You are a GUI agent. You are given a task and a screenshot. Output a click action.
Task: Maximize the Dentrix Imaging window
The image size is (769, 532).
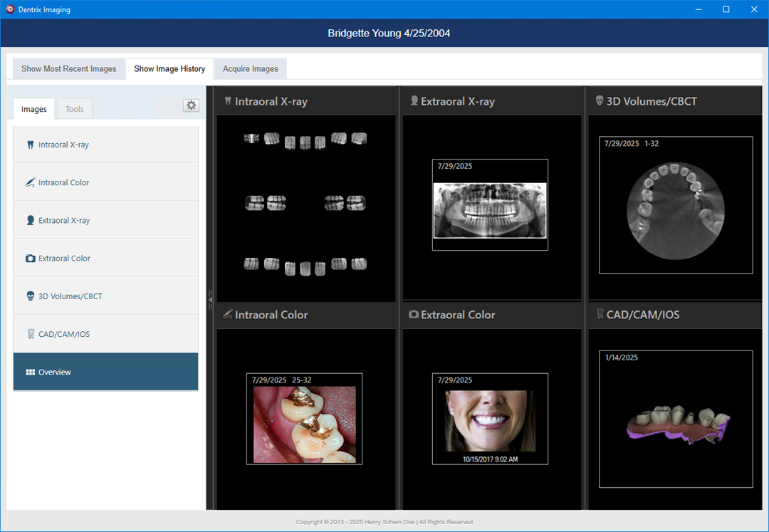pos(726,9)
